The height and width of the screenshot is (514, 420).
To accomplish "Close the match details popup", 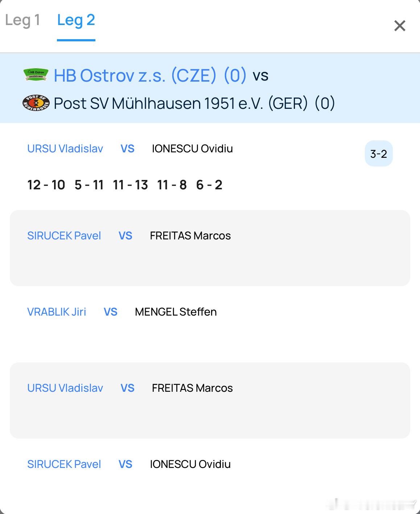I will point(399,26).
